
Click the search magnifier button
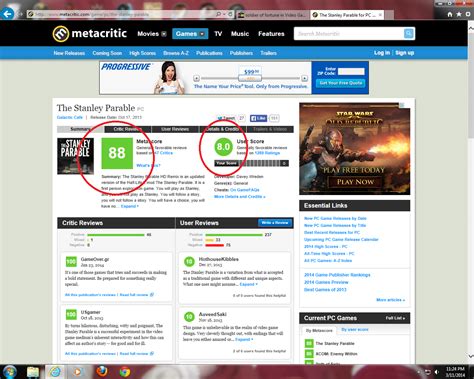click(x=408, y=33)
